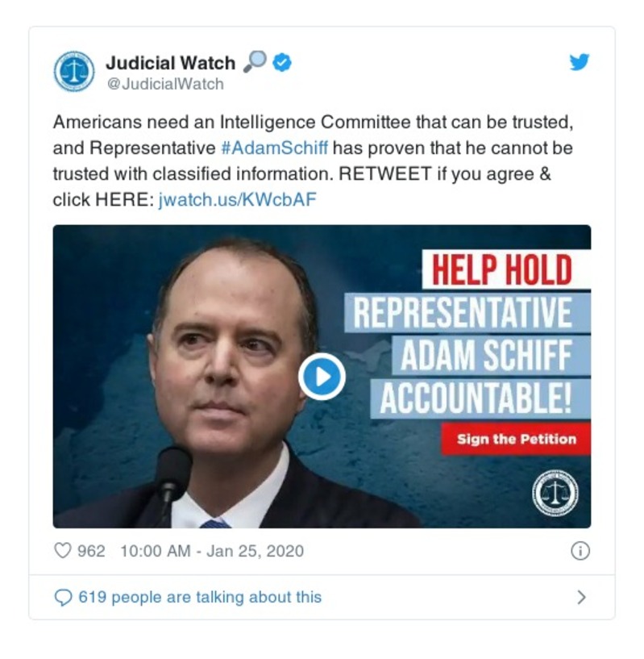
Task: Click the speech bubble reply icon
Action: pos(63,597)
